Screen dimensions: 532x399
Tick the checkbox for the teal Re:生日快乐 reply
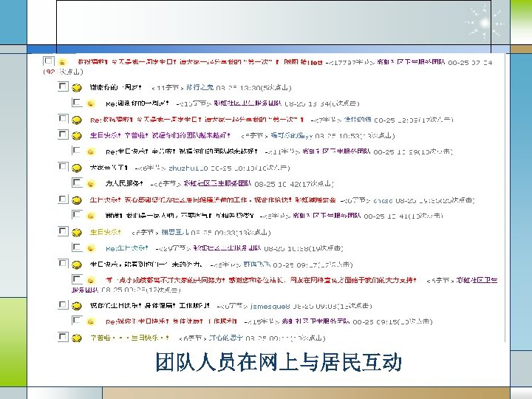tap(77, 247)
